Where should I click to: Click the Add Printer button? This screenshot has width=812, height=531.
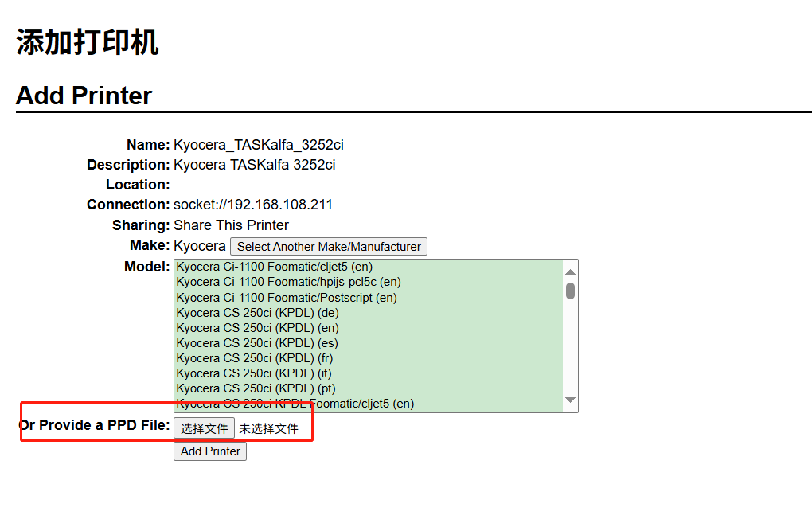[x=210, y=451]
